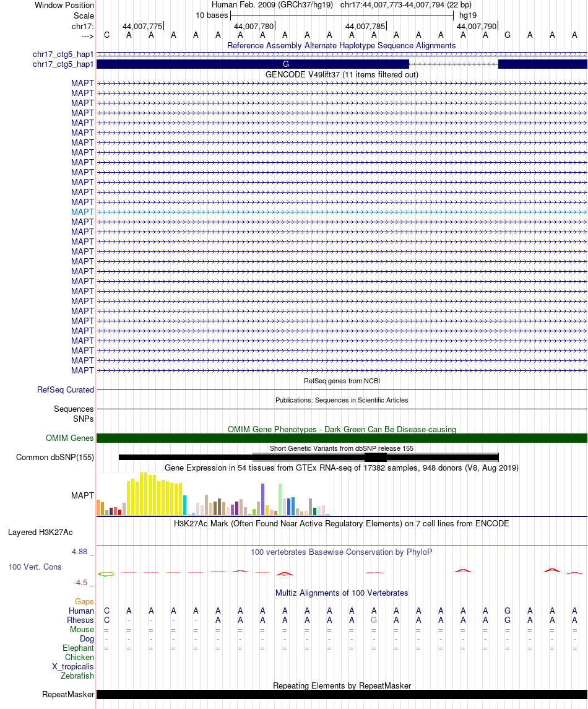Click the RefSeq Curated track label
Viewport: 588px width, 709px height.
coord(66,389)
